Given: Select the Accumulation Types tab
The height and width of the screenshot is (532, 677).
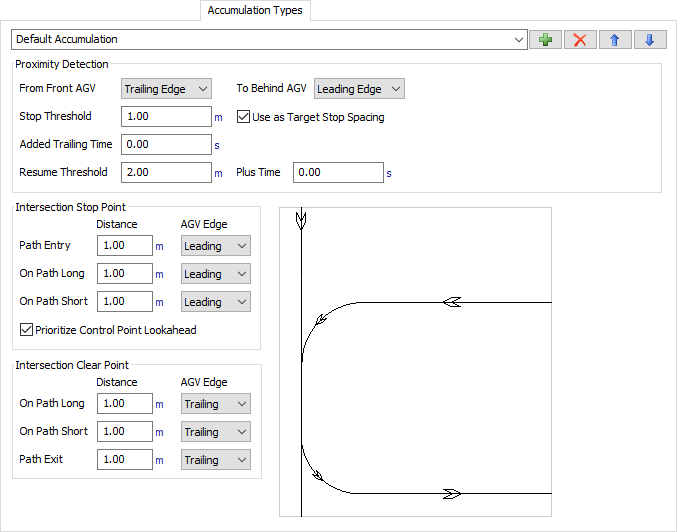Looking at the screenshot, I should [257, 11].
